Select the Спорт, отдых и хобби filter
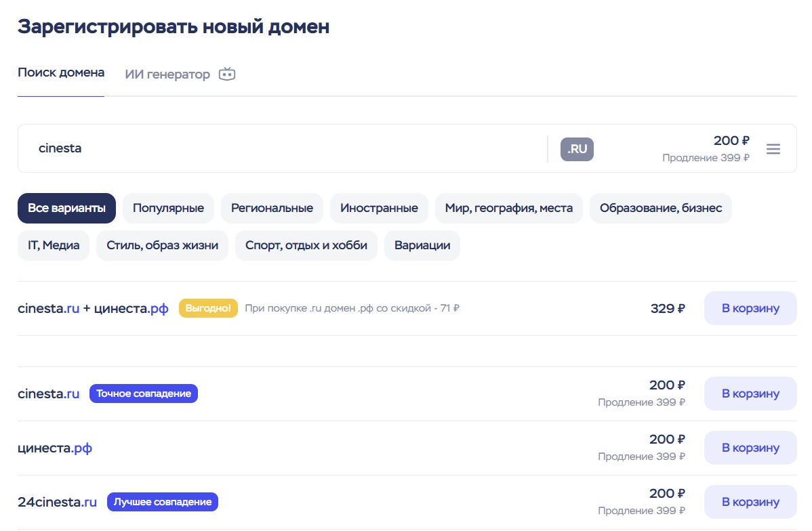The width and height of the screenshot is (812, 531). 306,245
